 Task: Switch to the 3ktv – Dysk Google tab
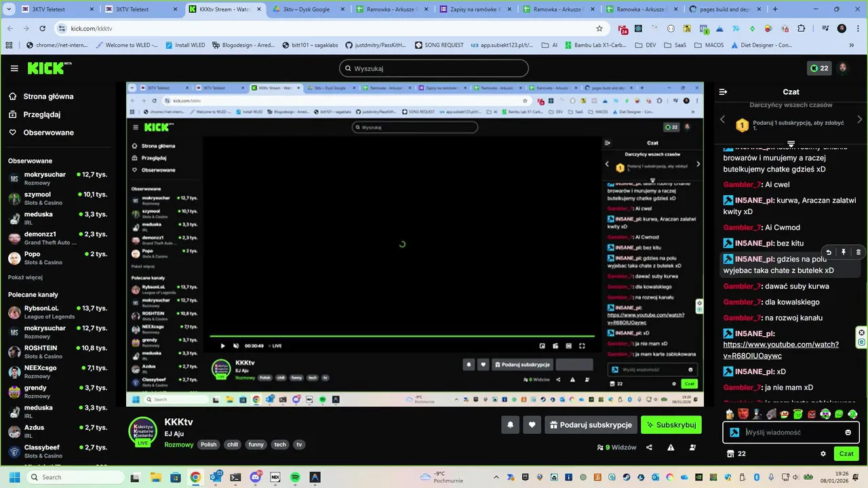309,9
